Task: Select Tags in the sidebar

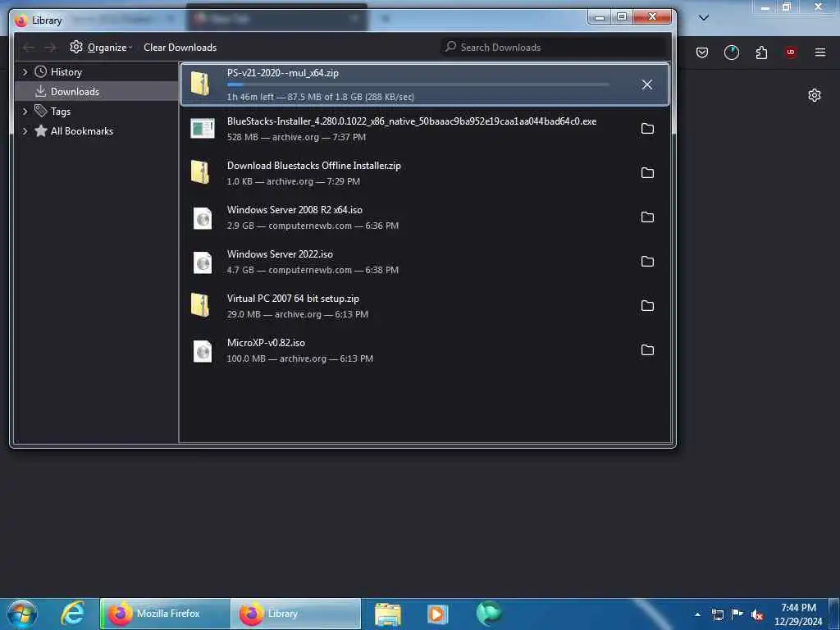Action: coord(61,112)
